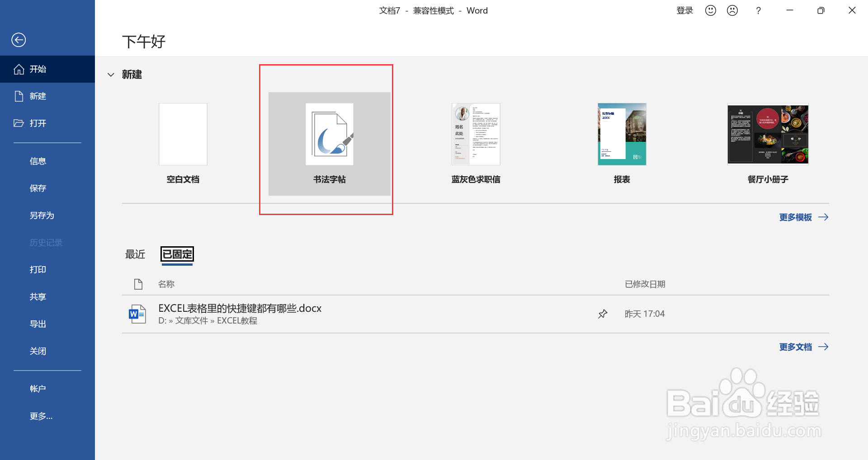Pick the 书法字帖 calligraphy template
This screenshot has width=868, height=460.
(330, 144)
